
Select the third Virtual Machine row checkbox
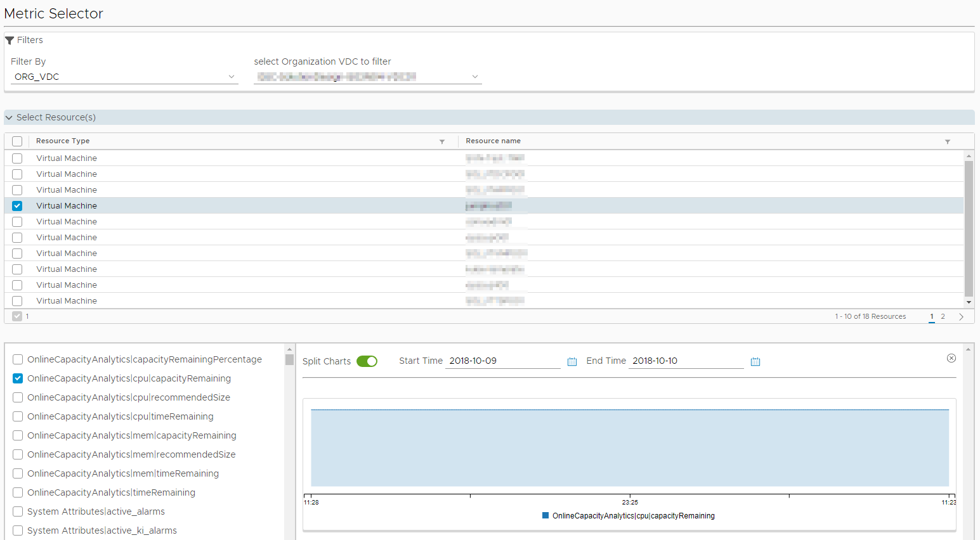pos(17,190)
